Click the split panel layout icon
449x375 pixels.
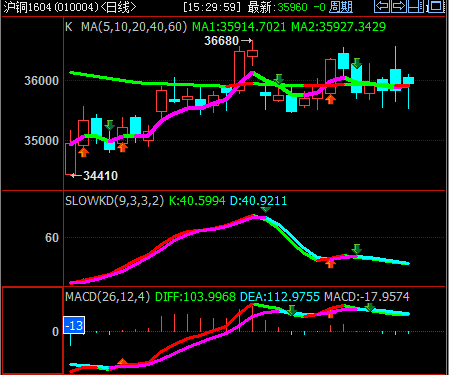tap(416, 6)
